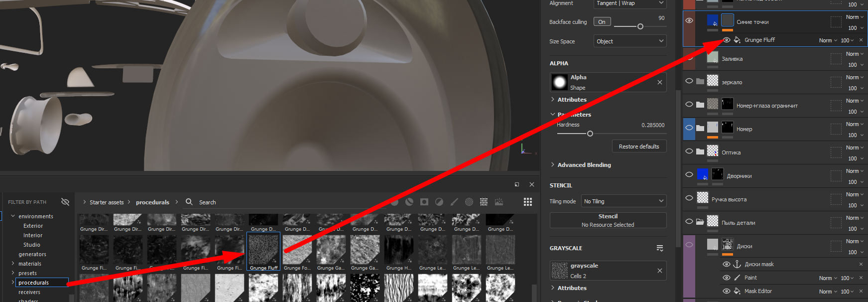This screenshot has width=868, height=302.
Task: Undock the assets panel
Action: coord(517,184)
